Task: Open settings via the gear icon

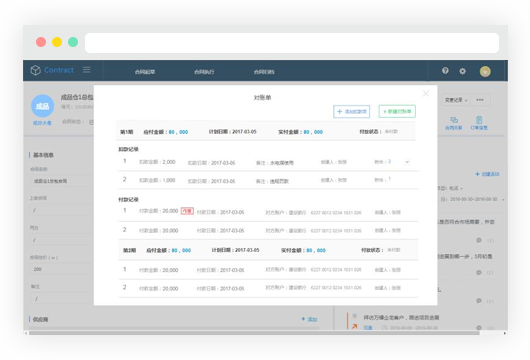Action: 462,71
